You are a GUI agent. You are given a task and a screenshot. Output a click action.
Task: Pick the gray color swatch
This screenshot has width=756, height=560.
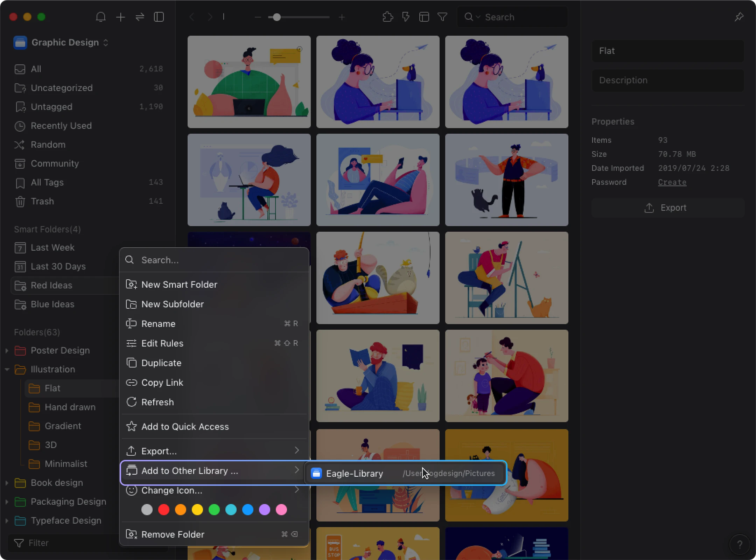click(x=147, y=510)
